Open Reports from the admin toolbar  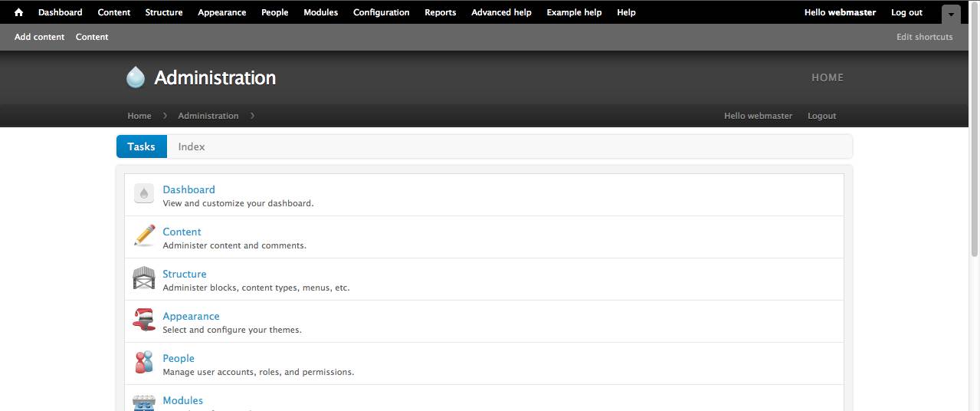(x=440, y=12)
